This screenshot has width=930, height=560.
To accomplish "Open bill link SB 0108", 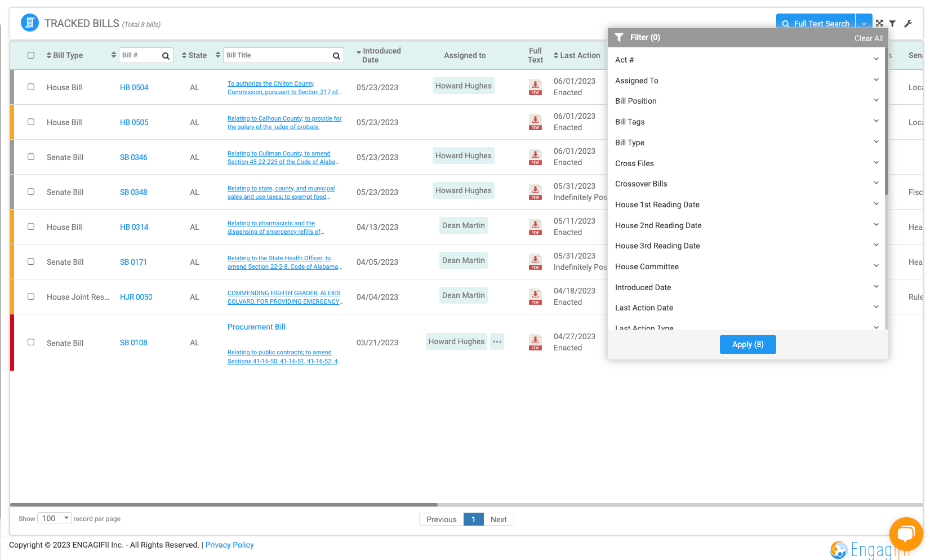I will pos(134,343).
